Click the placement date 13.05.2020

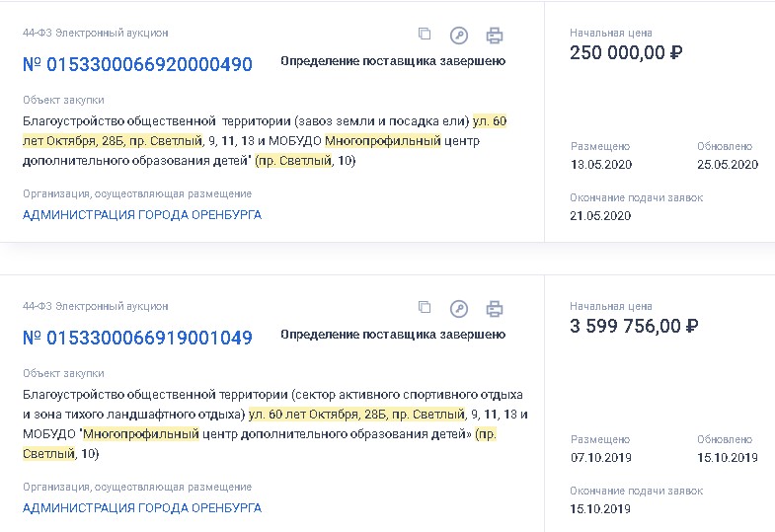[x=601, y=165]
